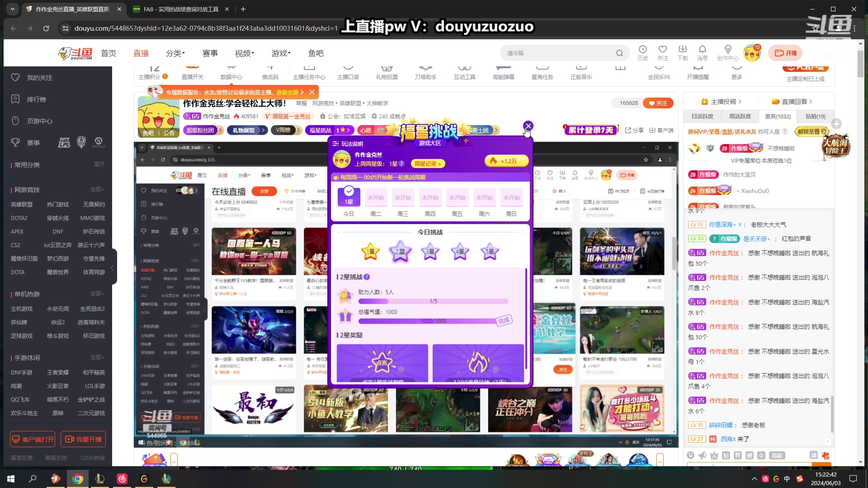Screen dimensions: 868x488
Task: Open the 分类 dropdown in nav
Action: point(175,53)
